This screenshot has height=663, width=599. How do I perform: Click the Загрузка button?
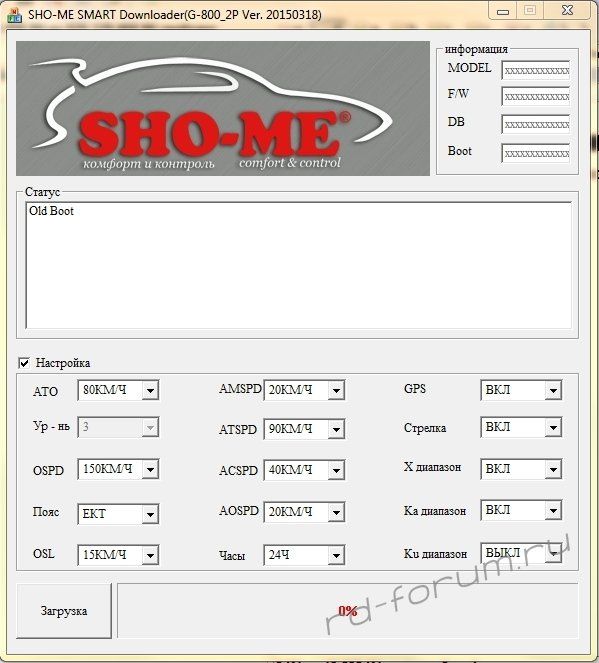pos(64,611)
